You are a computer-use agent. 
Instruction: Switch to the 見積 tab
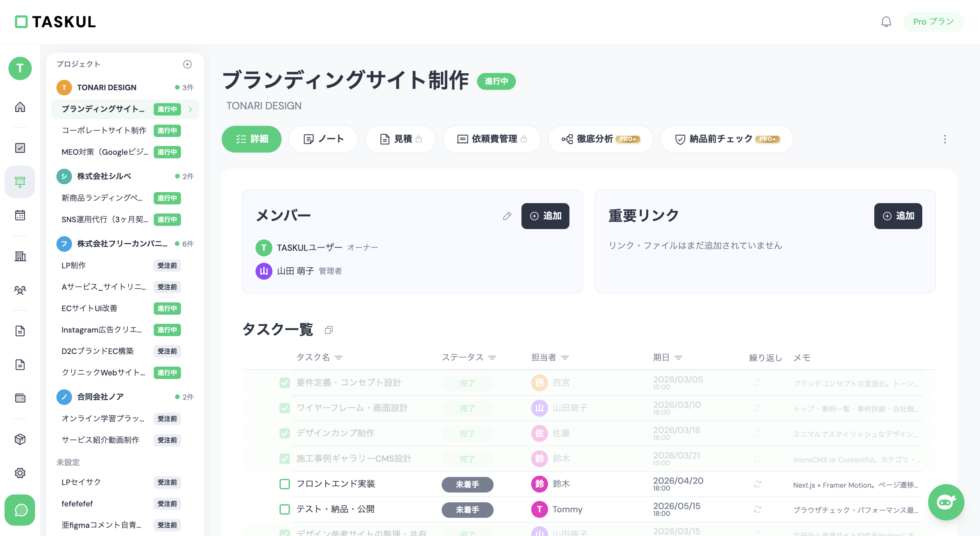pos(400,139)
